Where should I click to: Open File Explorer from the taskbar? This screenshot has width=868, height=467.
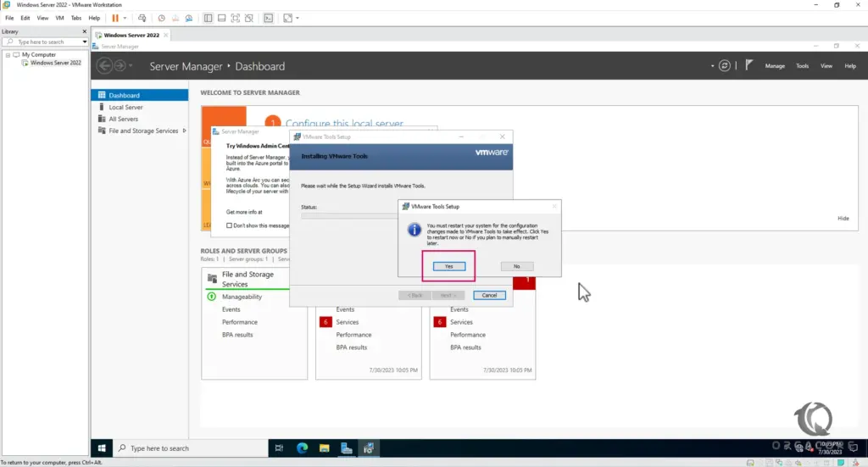point(325,448)
